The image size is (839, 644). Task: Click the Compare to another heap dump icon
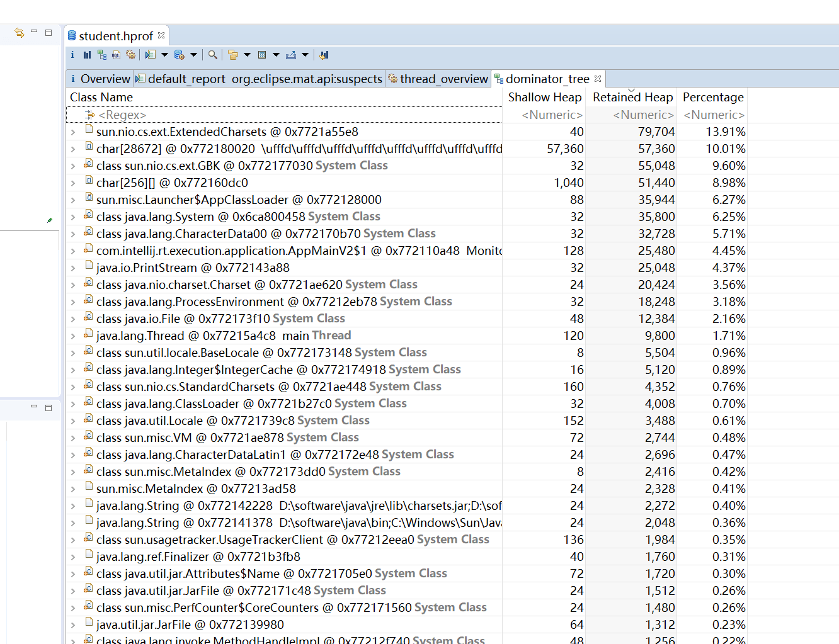click(x=324, y=55)
